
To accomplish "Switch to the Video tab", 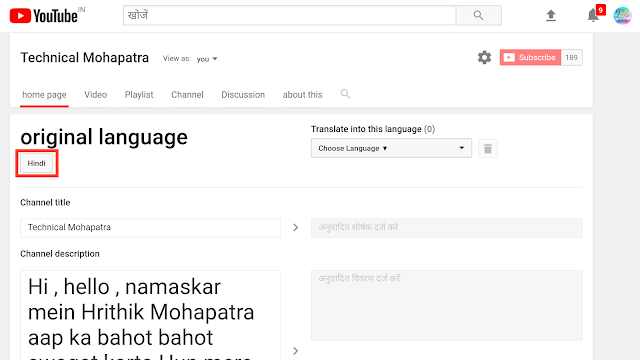I will point(96,95).
